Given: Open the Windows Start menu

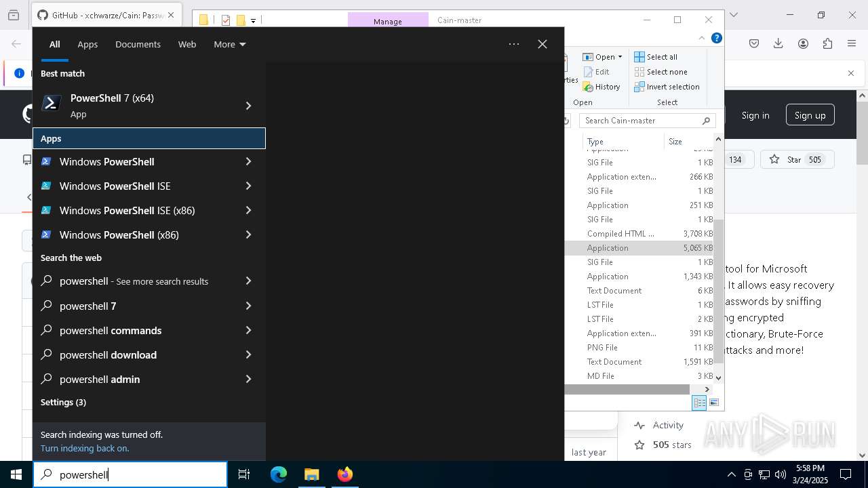Looking at the screenshot, I should pyautogui.click(x=16, y=474).
